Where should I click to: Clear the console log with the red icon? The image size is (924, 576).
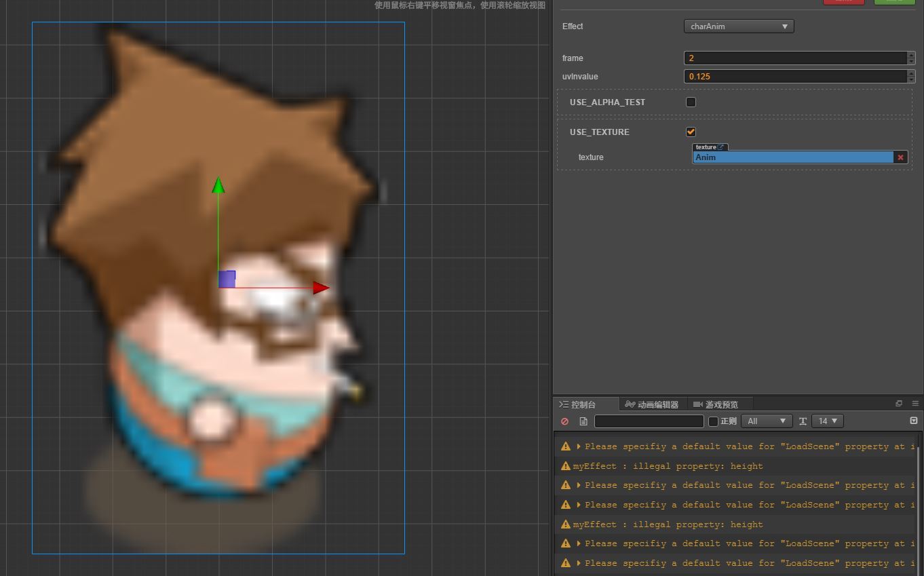(x=564, y=421)
